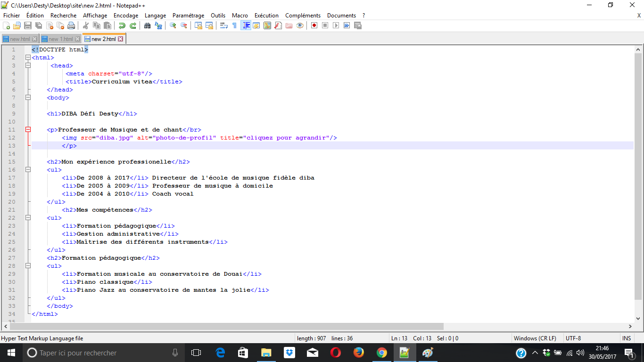The width and height of the screenshot is (644, 362).
Task: Click the New file toolbar icon
Action: click(x=7, y=25)
